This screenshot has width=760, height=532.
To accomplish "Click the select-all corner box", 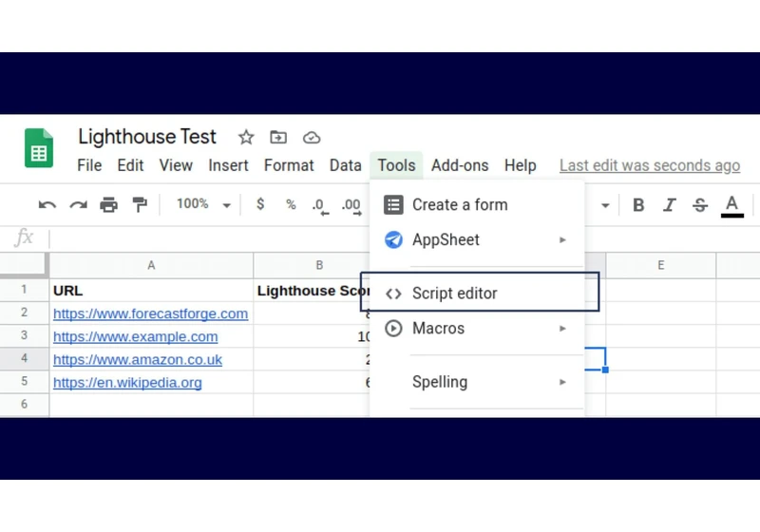I will [23, 265].
